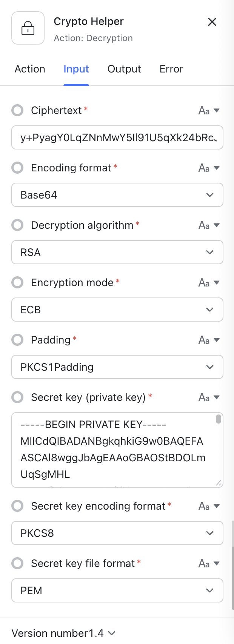Open the Base64 encoding format dropdown
This screenshot has width=234, height=644.
click(117, 195)
